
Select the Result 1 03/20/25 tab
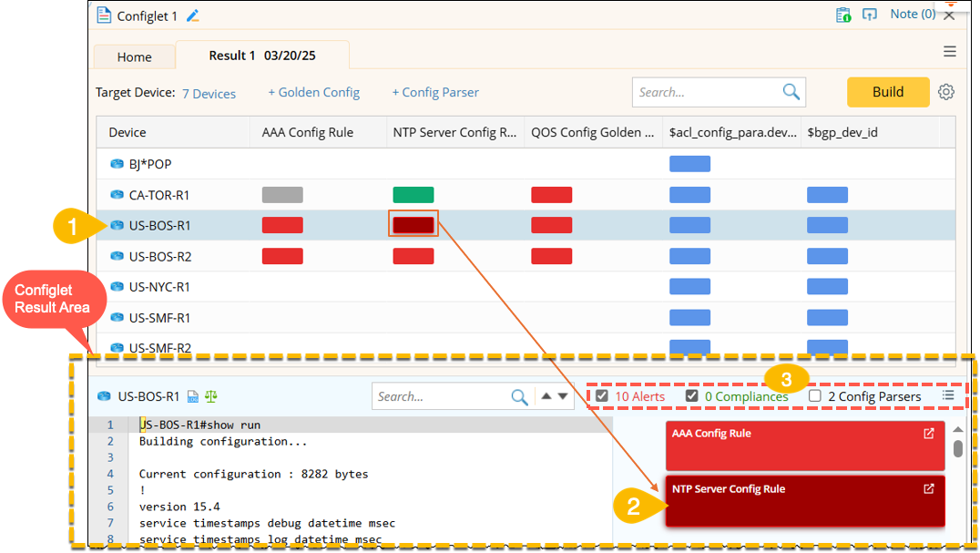[261, 56]
